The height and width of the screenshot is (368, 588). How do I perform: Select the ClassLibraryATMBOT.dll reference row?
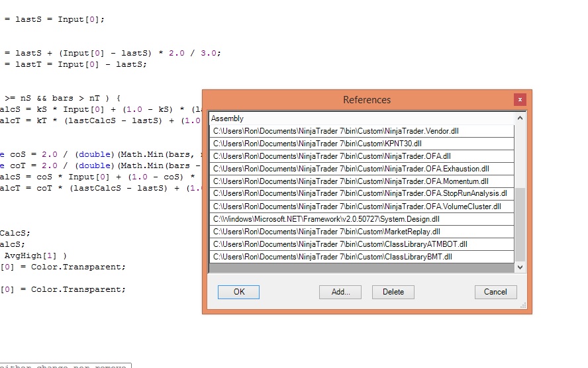coord(362,244)
